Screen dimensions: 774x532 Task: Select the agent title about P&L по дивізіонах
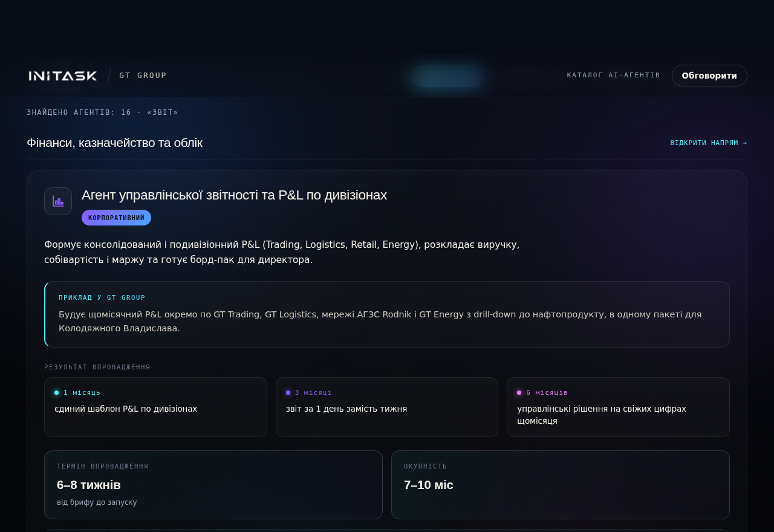[234, 195]
